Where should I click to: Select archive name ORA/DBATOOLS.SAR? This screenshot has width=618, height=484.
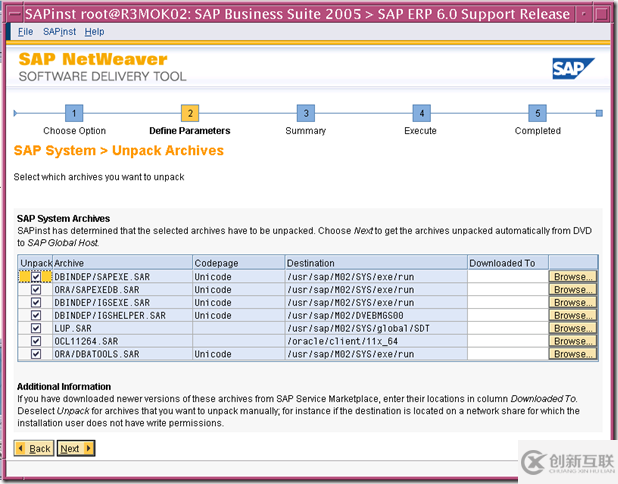[97, 354]
